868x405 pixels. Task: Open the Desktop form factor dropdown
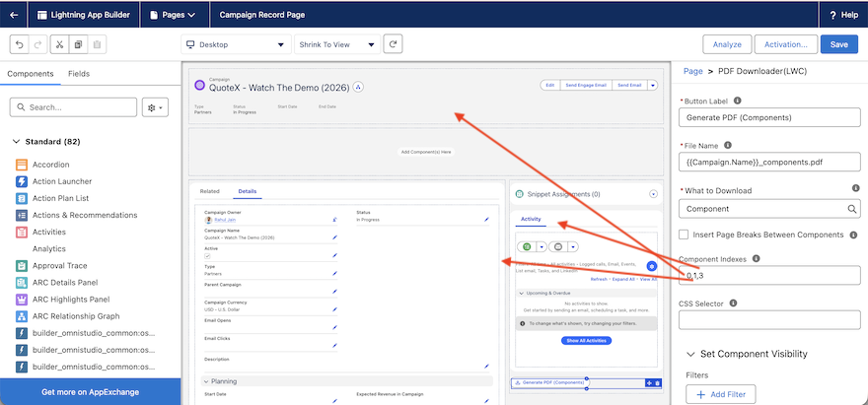(x=237, y=44)
